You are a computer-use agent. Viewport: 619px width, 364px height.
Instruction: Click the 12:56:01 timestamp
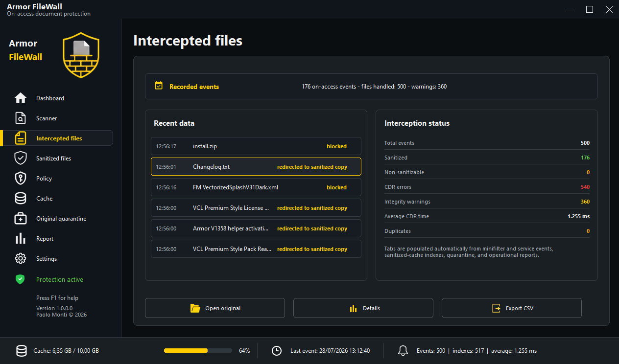pos(166,167)
